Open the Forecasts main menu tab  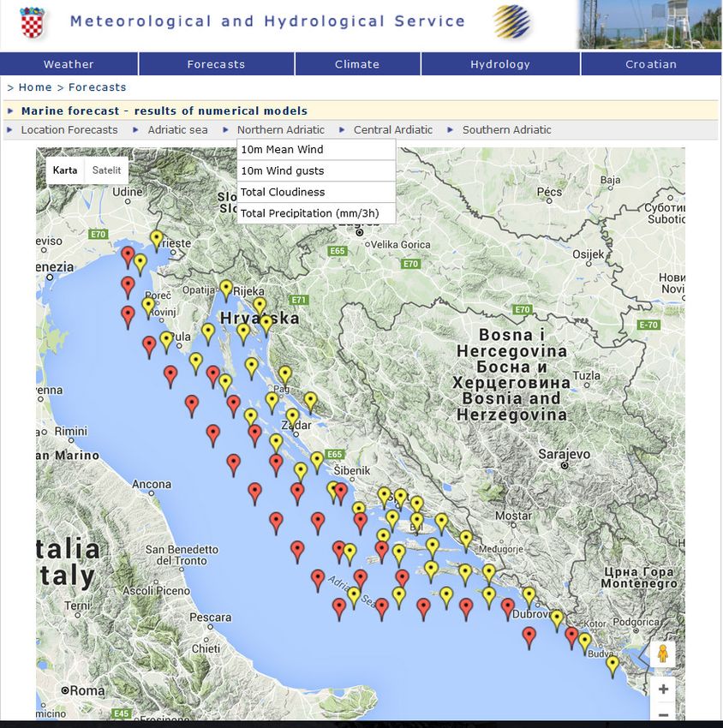point(216,64)
